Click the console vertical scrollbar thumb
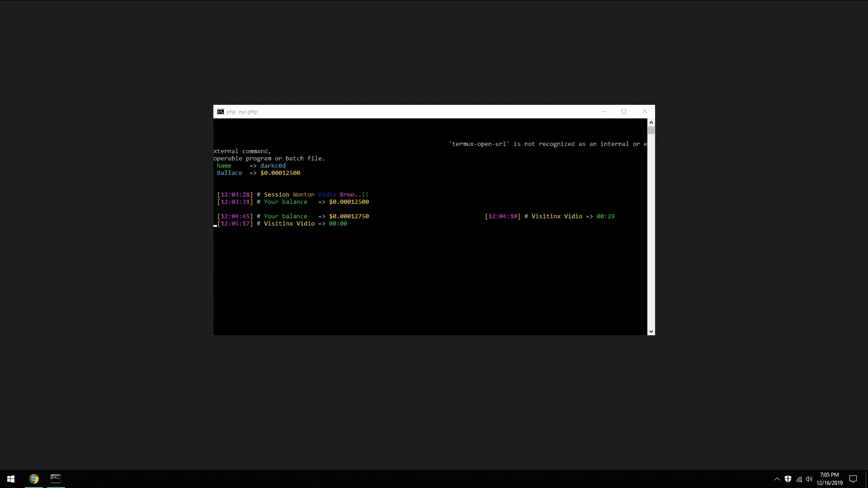The height and width of the screenshot is (488, 868). (x=651, y=131)
